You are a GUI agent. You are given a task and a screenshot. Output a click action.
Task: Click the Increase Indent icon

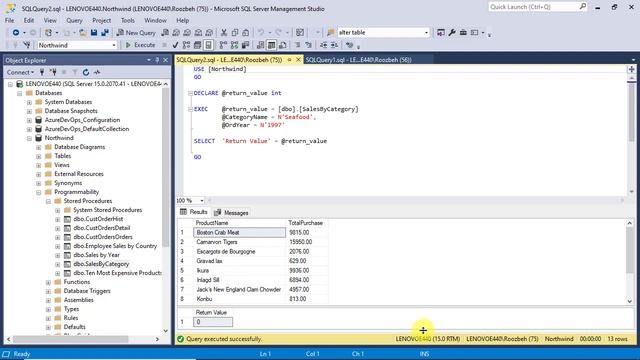point(334,45)
